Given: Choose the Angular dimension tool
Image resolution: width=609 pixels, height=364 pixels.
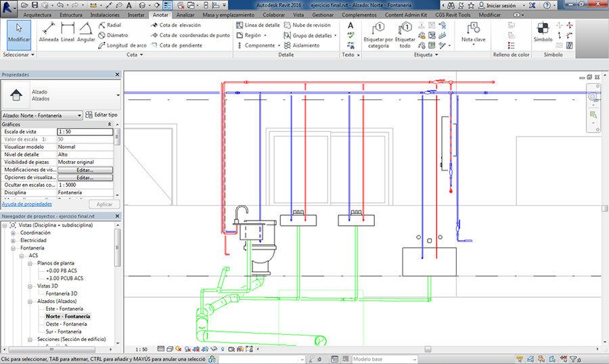Looking at the screenshot, I should (86, 32).
